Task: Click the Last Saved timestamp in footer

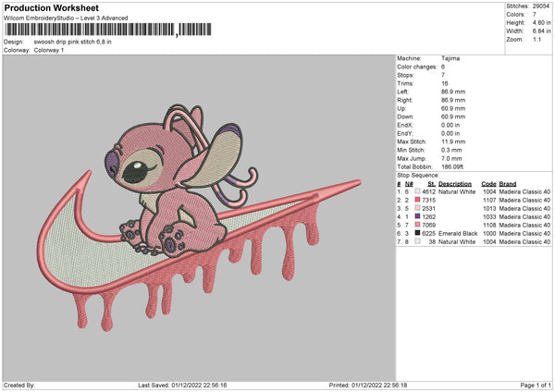Action: coord(182,385)
